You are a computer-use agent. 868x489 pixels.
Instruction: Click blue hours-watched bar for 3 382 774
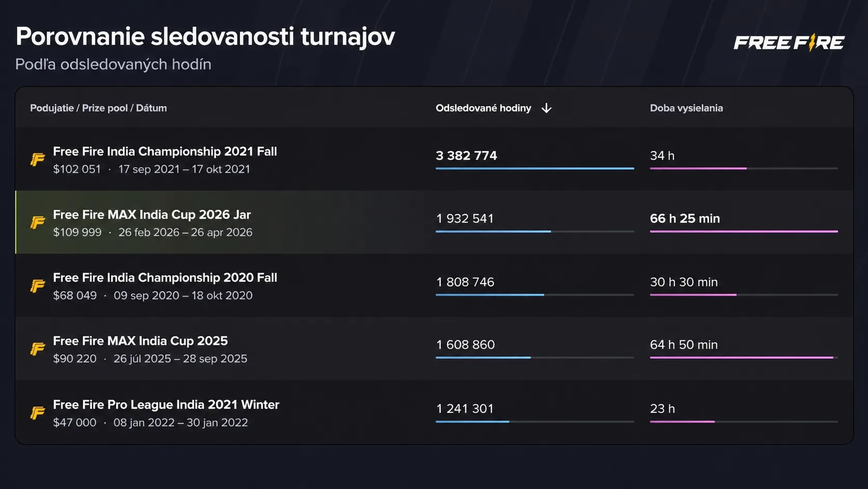click(x=535, y=168)
